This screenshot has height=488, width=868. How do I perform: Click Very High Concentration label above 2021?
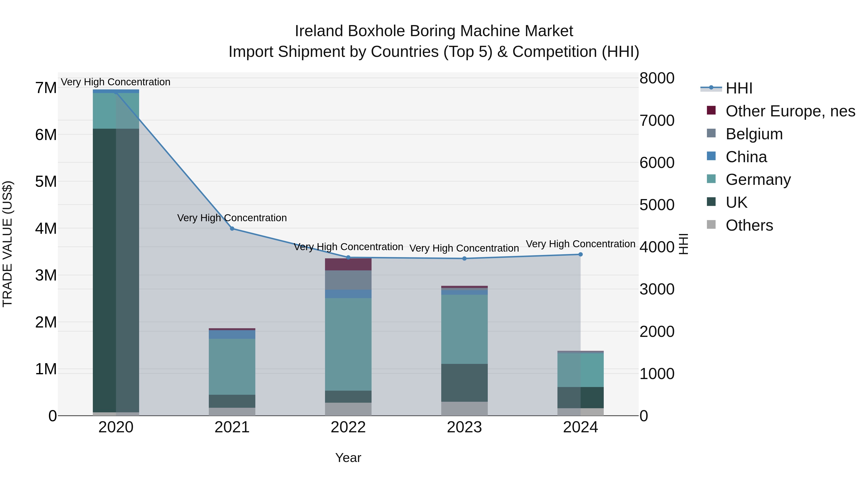[232, 218]
